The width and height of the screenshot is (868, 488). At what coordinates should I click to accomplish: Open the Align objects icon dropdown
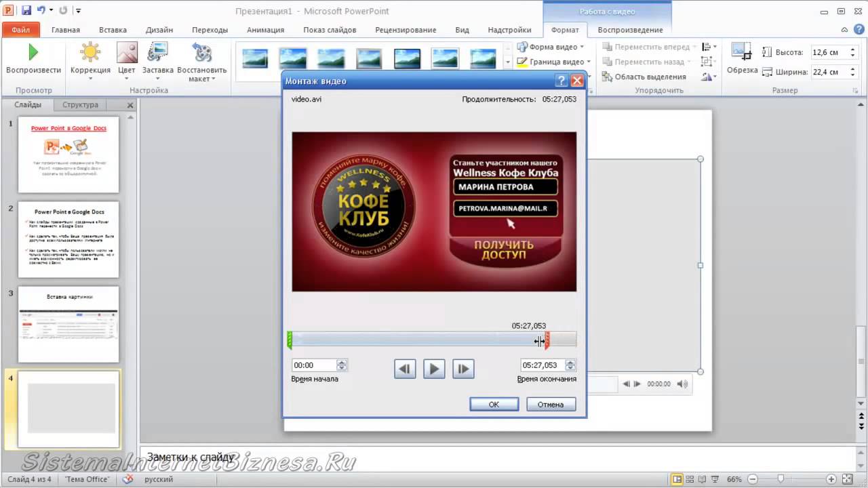tap(709, 47)
